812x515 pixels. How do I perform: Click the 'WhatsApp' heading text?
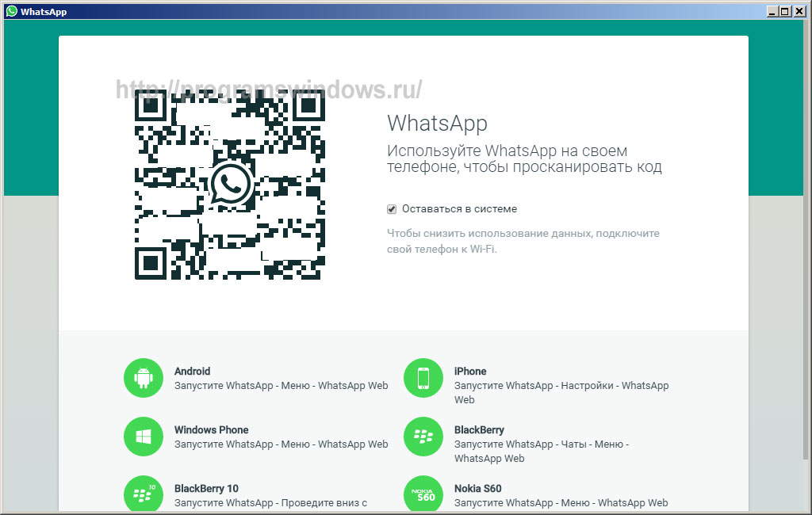(438, 123)
